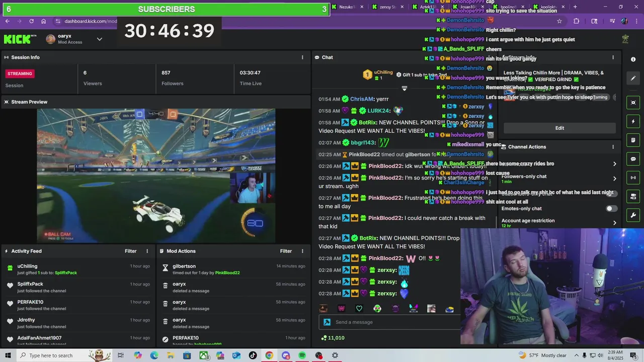Collapse the chat pinned leaderboard handle
Viewport: 644px width, 362px height.
coord(404,88)
